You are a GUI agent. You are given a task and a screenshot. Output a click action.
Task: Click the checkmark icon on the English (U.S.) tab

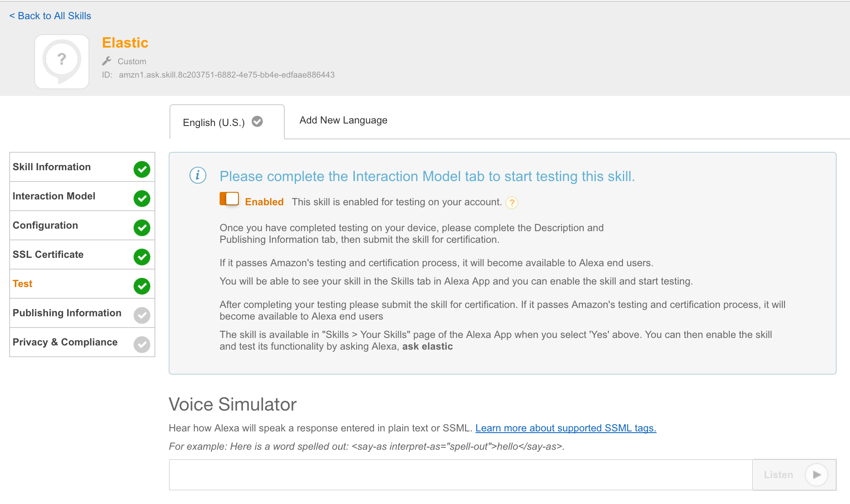(x=258, y=121)
